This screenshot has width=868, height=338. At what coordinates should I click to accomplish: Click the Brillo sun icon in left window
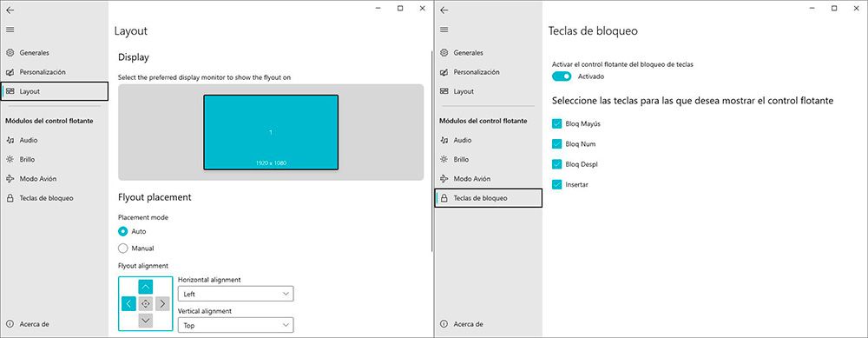coord(10,160)
